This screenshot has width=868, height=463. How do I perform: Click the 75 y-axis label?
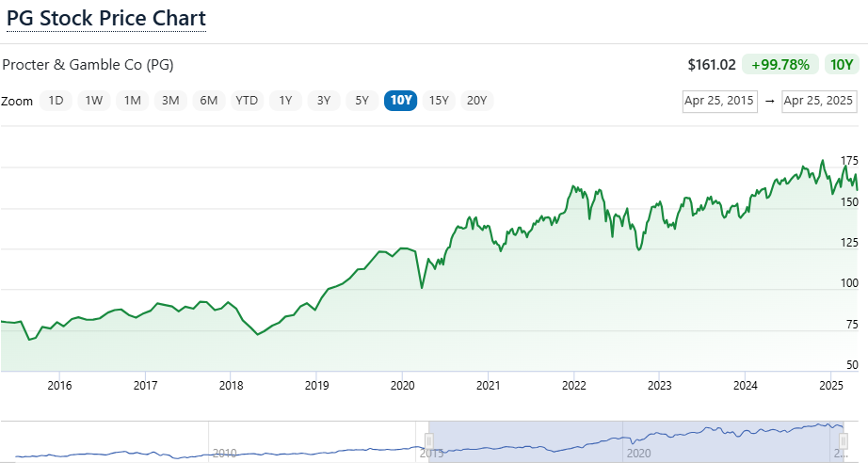click(853, 325)
